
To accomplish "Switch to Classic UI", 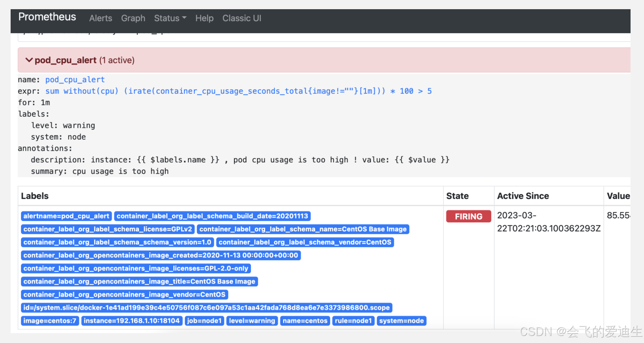I will 242,18.
